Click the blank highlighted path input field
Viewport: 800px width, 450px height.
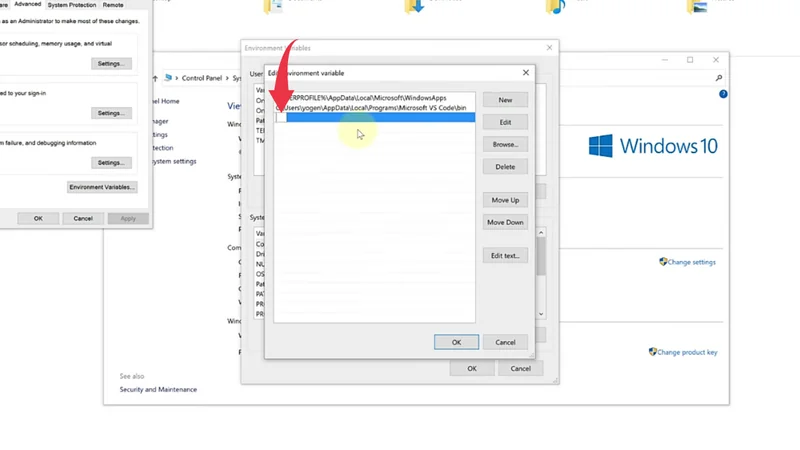click(x=380, y=118)
